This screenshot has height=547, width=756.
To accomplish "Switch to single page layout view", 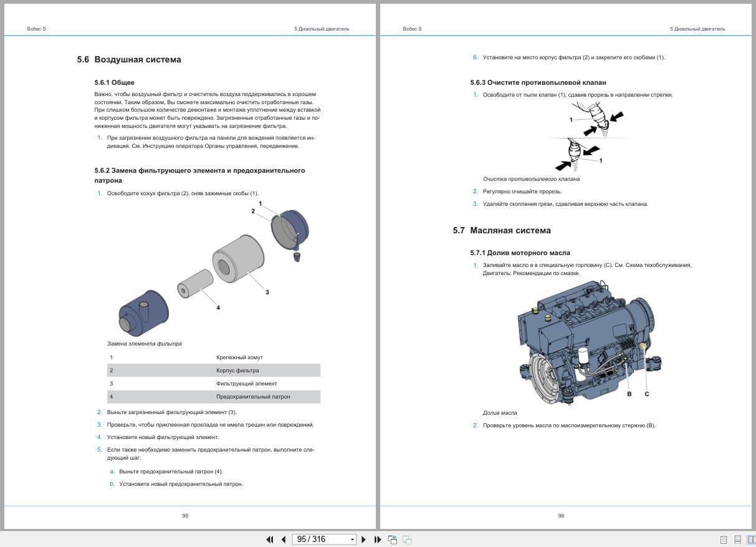I will [x=724, y=539].
